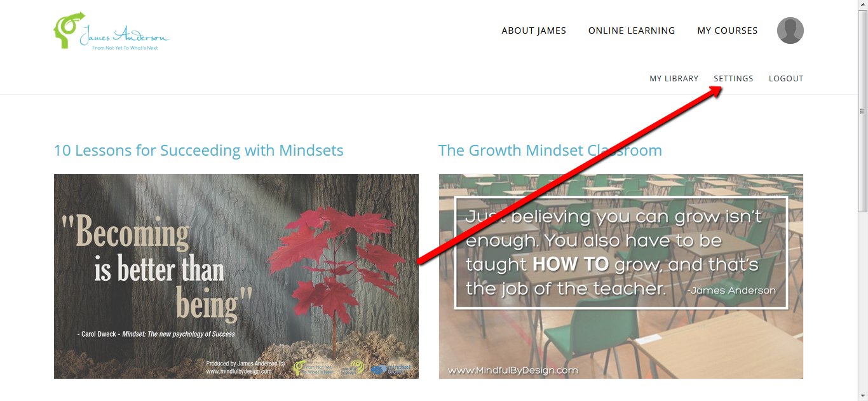868x401 pixels.
Task: Open the Online Learning menu
Action: [x=632, y=31]
